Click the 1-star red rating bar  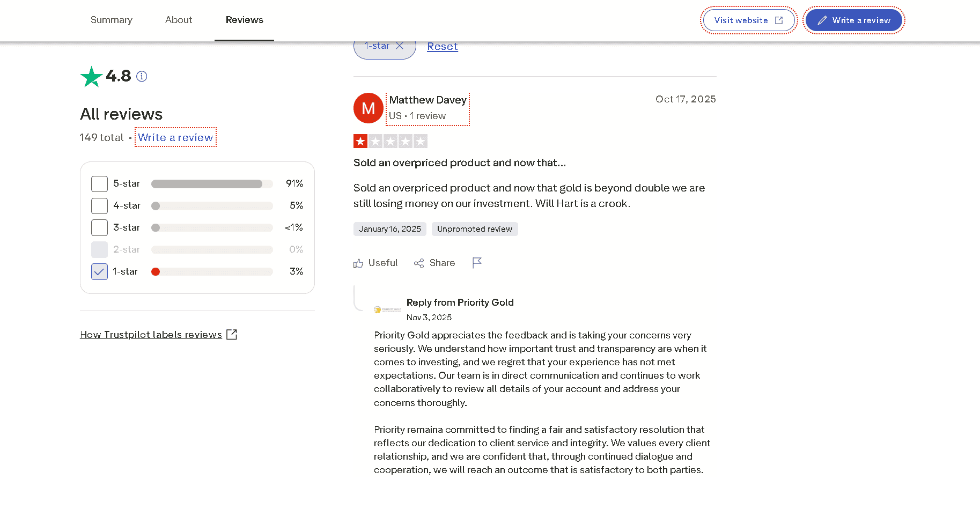pos(212,272)
